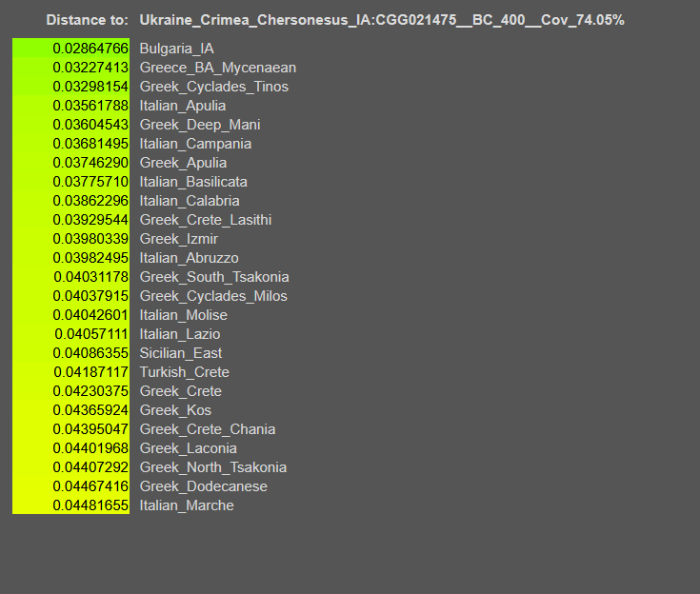Click the 'Distance to:' heading
The width and height of the screenshot is (700, 594).
[87, 20]
